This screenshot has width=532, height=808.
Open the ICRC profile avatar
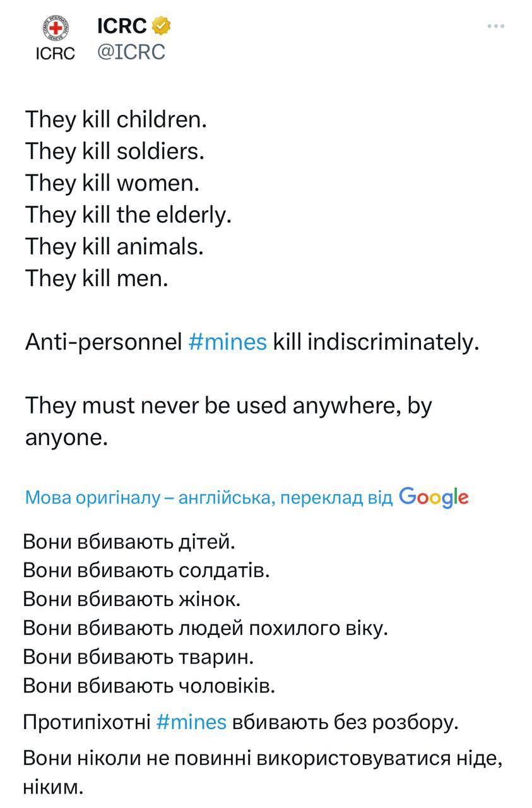click(55, 38)
